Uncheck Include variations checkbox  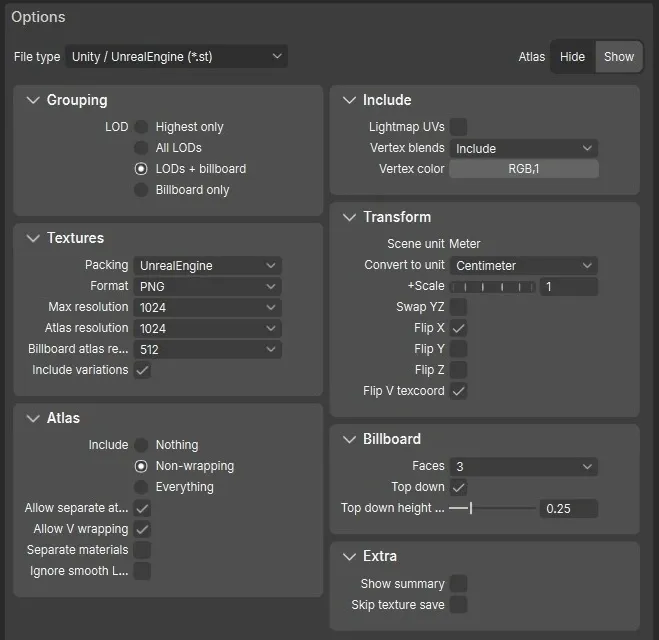tap(142, 370)
